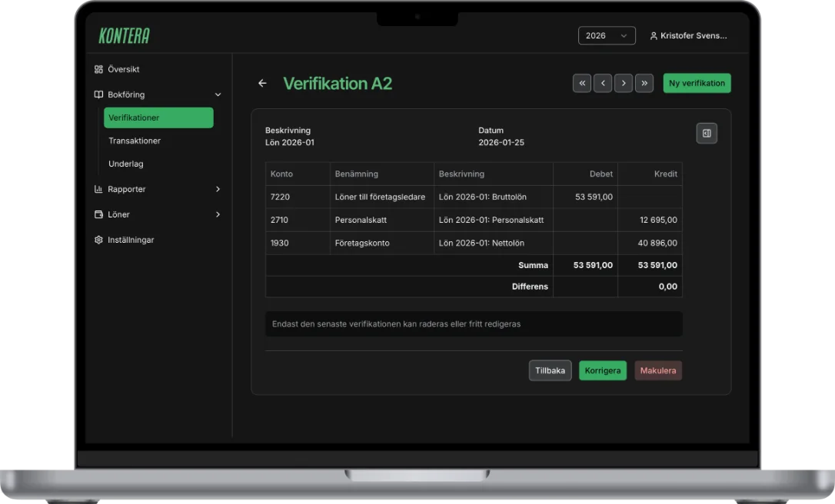This screenshot has height=504, width=835.
Task: Toggle the side panel icon in card
Action: pyautogui.click(x=707, y=133)
